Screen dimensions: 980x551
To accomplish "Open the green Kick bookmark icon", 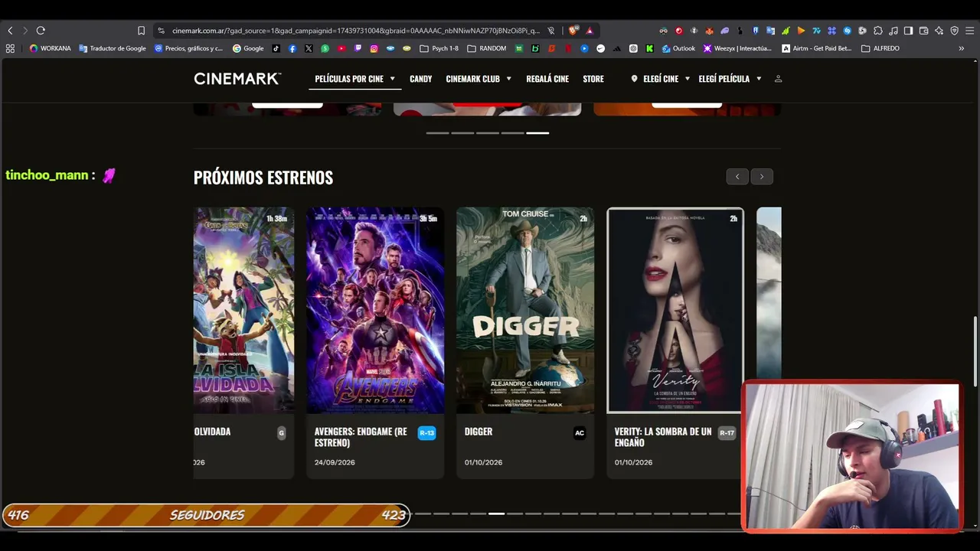I will tap(649, 48).
